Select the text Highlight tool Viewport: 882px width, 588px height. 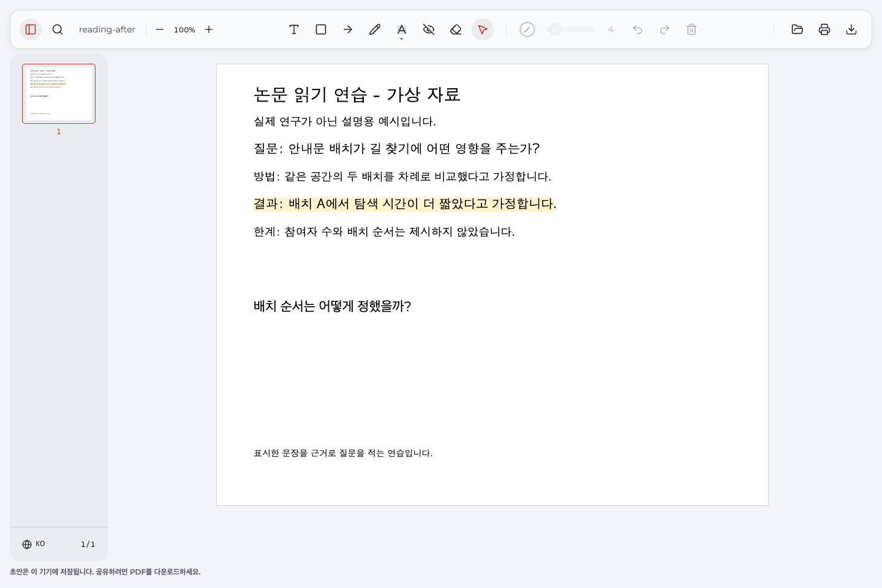[402, 29]
